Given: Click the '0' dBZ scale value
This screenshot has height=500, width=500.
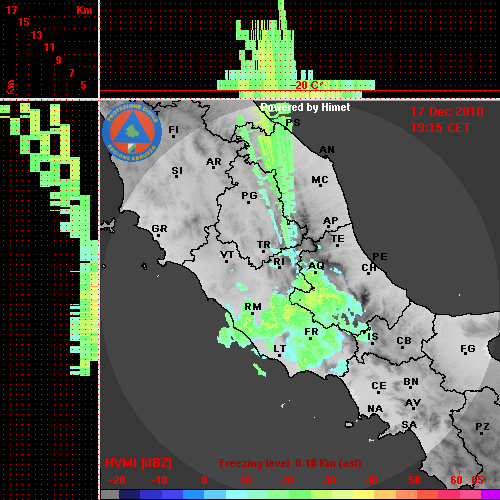Looking at the screenshot, I should (204, 480).
